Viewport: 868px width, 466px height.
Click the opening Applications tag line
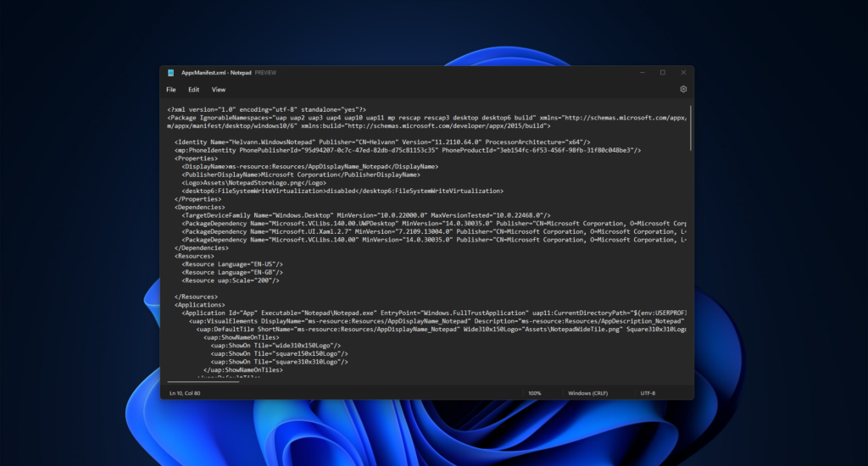tap(200, 304)
